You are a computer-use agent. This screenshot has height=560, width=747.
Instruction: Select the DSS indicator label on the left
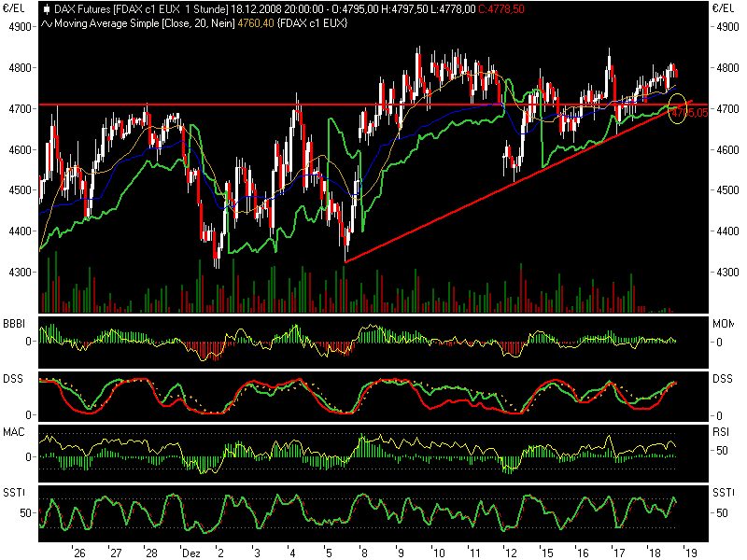[13, 380]
